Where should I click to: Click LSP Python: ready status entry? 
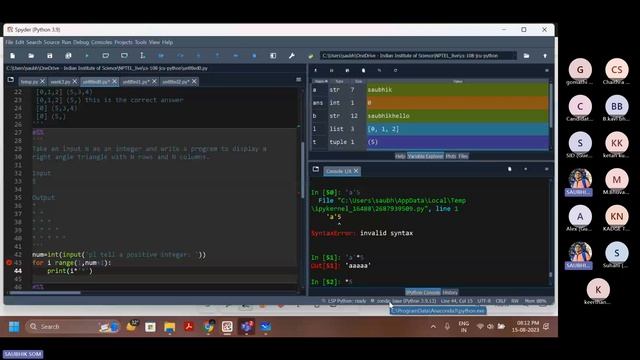click(344, 301)
